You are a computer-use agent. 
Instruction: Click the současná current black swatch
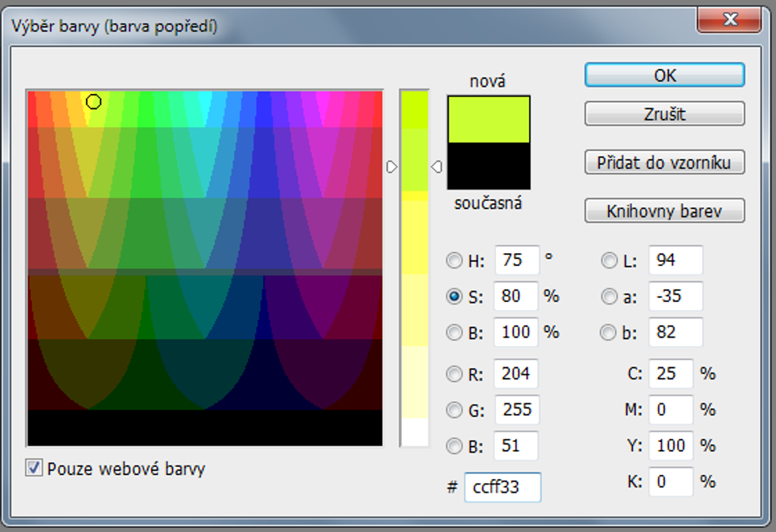[488, 166]
